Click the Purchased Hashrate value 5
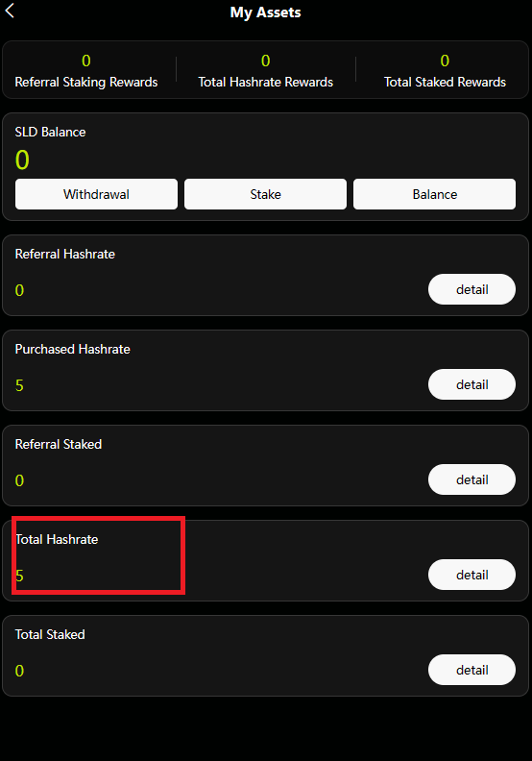The height and width of the screenshot is (761, 532). click(x=19, y=385)
